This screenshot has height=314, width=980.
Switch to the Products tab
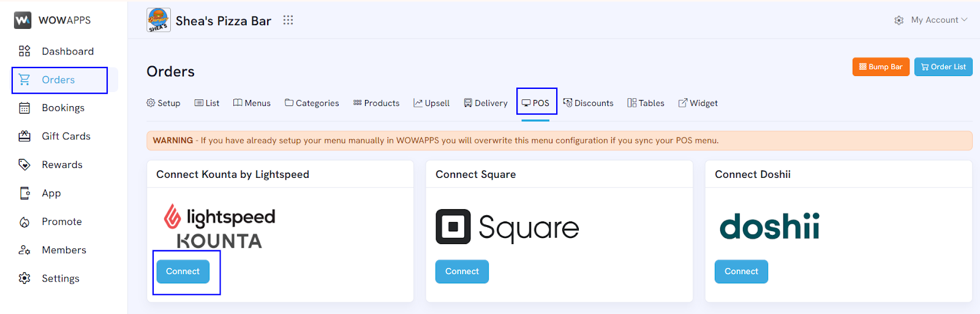pyautogui.click(x=376, y=103)
